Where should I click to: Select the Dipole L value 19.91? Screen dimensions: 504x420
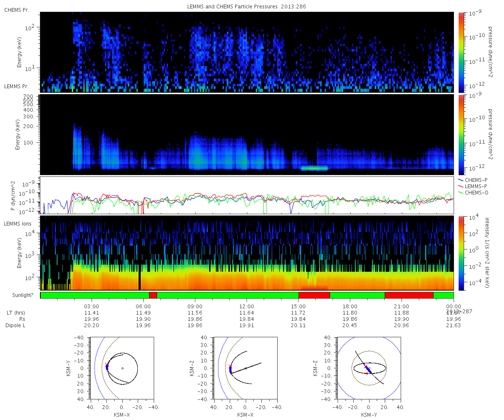[247, 325]
